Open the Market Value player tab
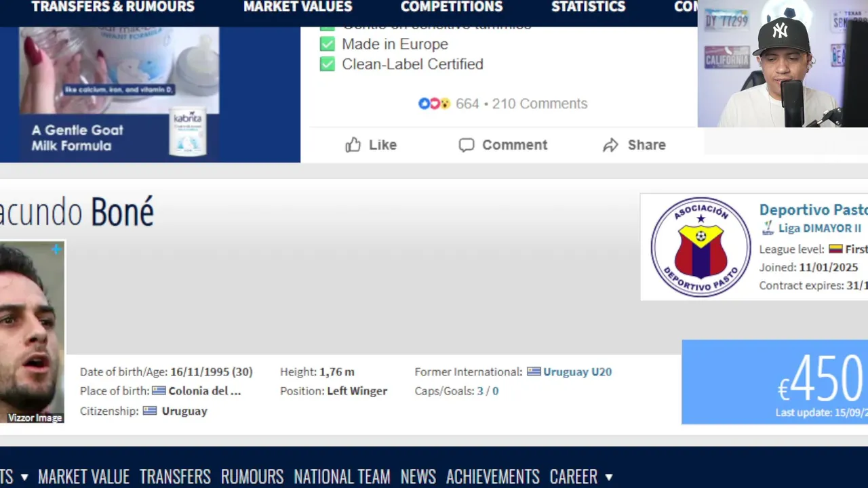Screen dimensions: 868x488 point(83,476)
